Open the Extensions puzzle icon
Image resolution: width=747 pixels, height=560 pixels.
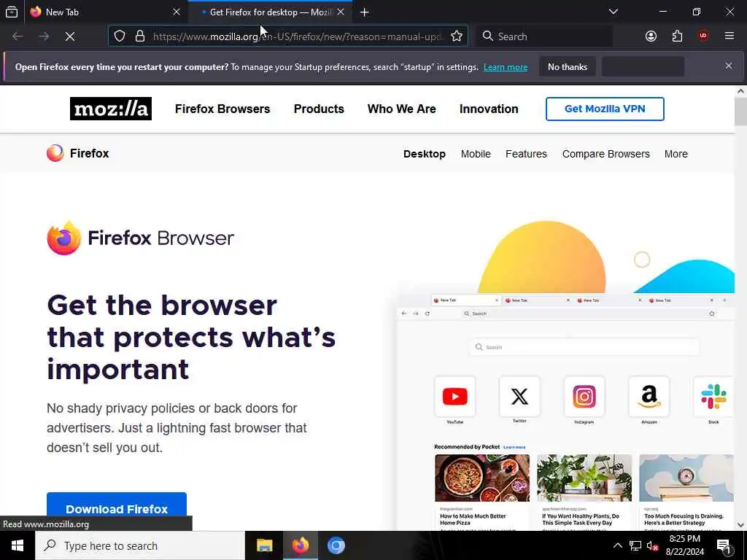677,36
